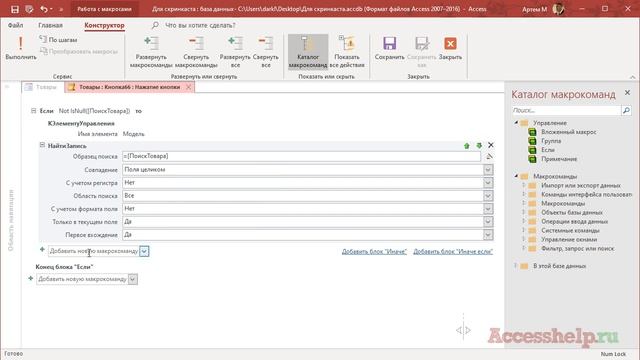This screenshot has width=640, height=360.
Task: Click the catalog Поиск search field
Action: (x=566, y=110)
